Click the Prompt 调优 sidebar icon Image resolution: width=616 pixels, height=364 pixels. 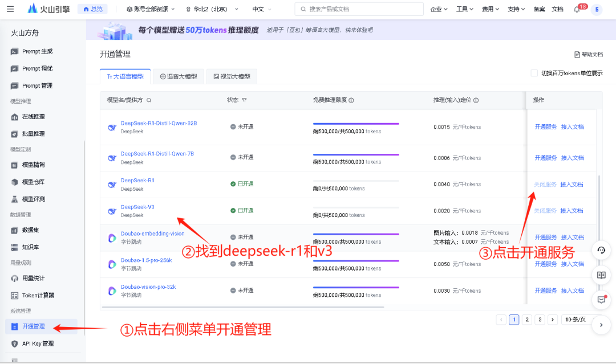(x=14, y=69)
